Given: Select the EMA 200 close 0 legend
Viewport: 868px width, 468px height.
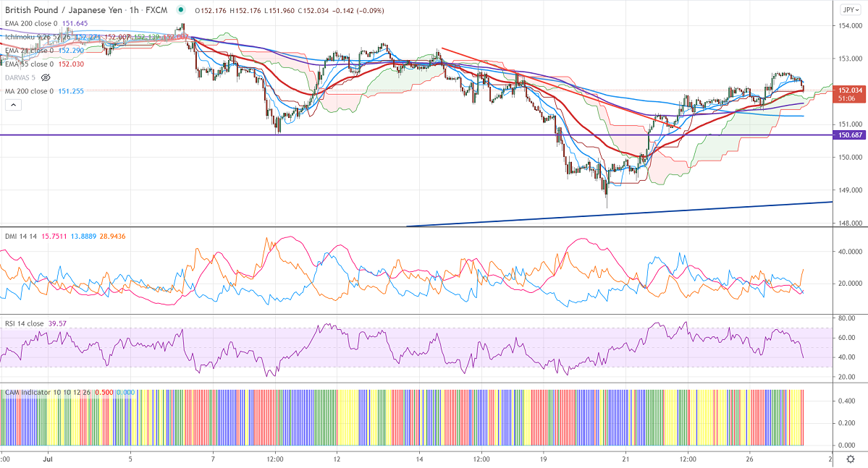Looking at the screenshot, I should tap(31, 23).
